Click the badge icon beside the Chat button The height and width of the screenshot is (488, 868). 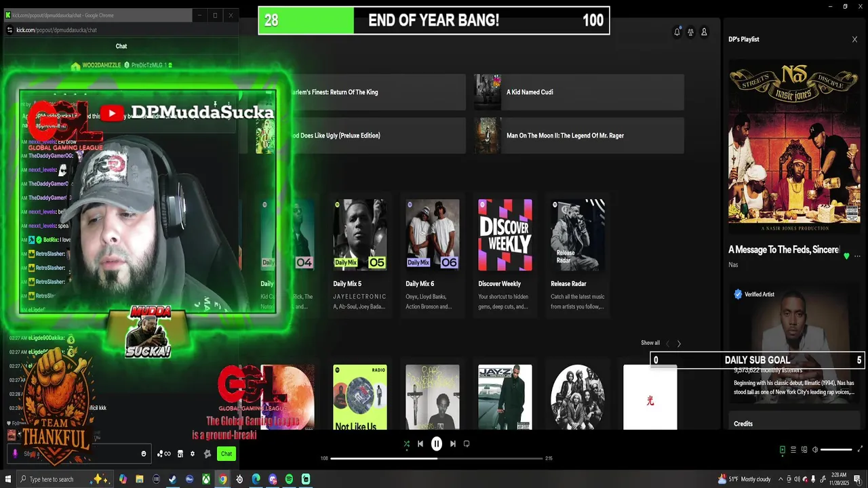(x=208, y=454)
